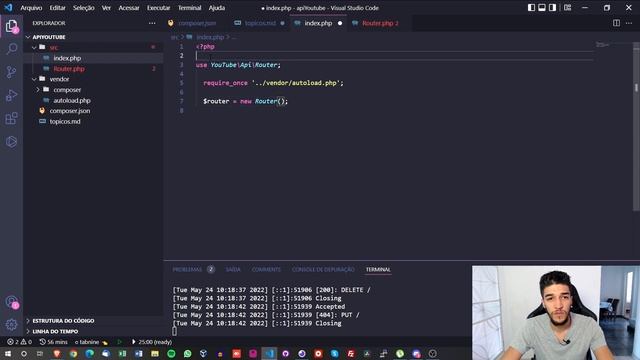Open the Executar menu
The width and height of the screenshot is (640, 360).
click(158, 8)
